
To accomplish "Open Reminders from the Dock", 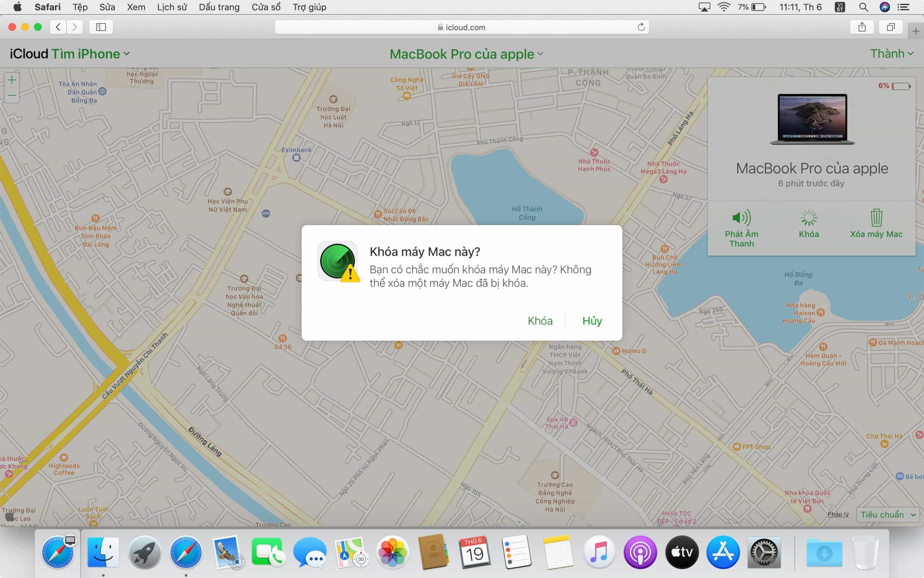I will click(516, 552).
